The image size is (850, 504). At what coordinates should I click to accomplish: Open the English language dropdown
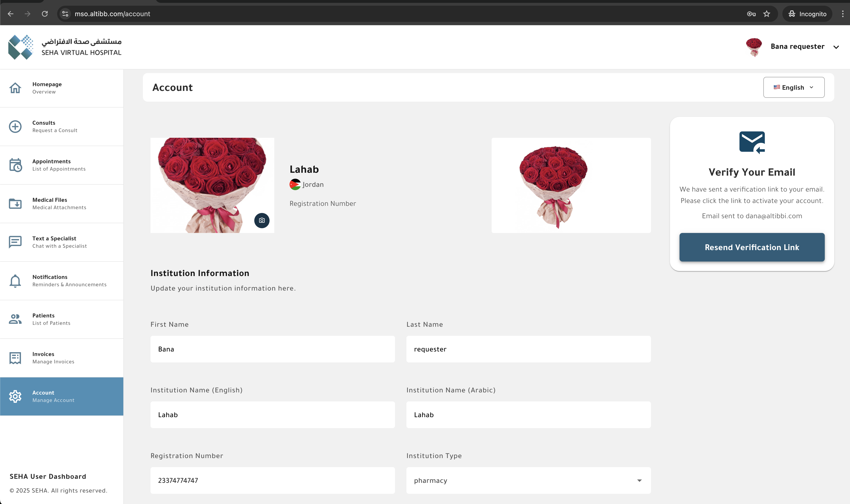pyautogui.click(x=794, y=87)
